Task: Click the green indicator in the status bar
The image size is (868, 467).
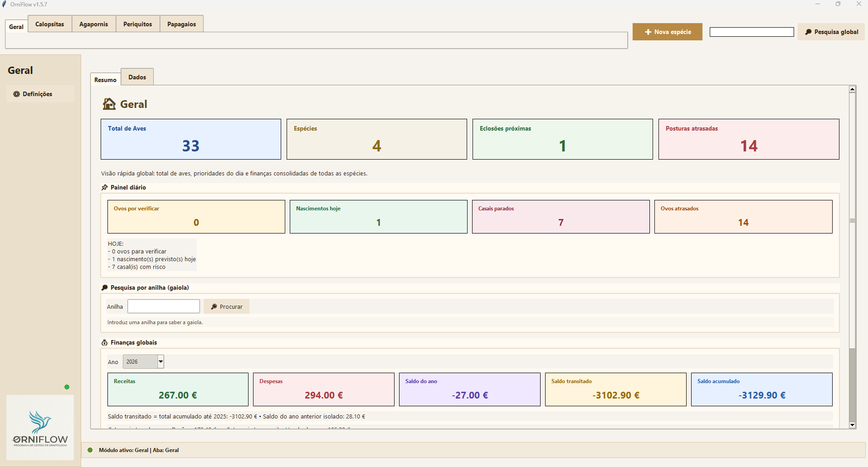Action: (x=90, y=450)
